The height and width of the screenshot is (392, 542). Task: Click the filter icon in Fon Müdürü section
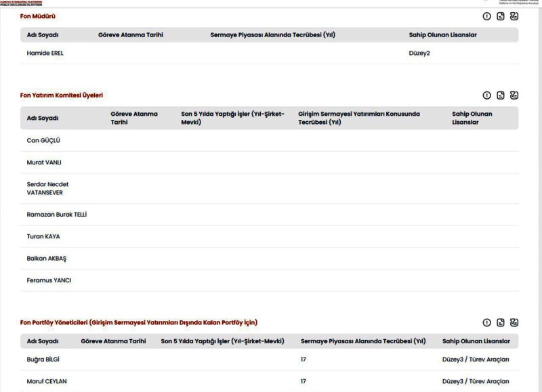514,16
